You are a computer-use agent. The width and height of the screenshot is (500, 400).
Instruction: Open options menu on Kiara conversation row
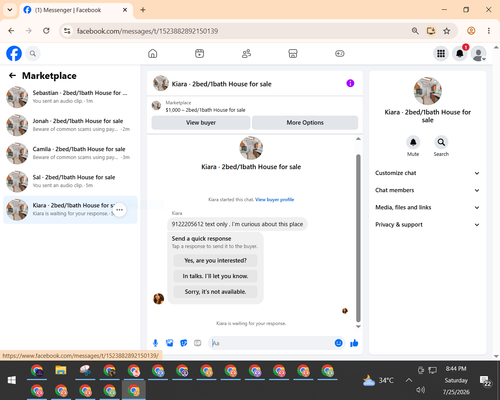pyautogui.click(x=120, y=210)
